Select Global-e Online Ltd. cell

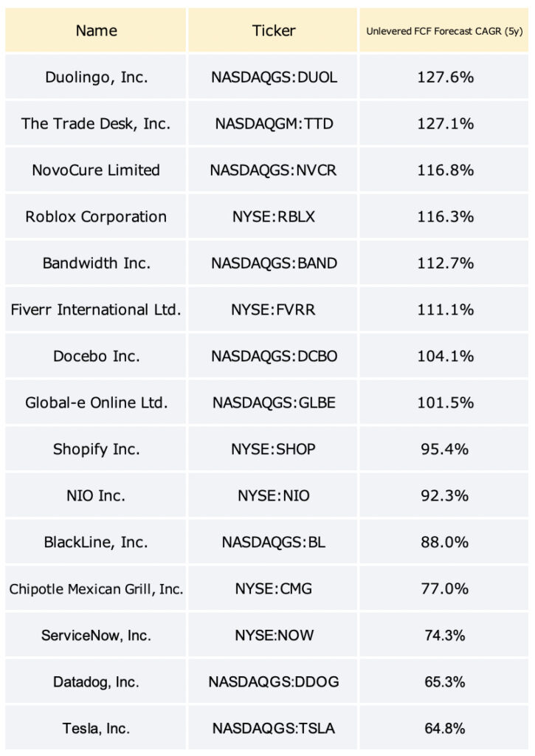pos(95,402)
